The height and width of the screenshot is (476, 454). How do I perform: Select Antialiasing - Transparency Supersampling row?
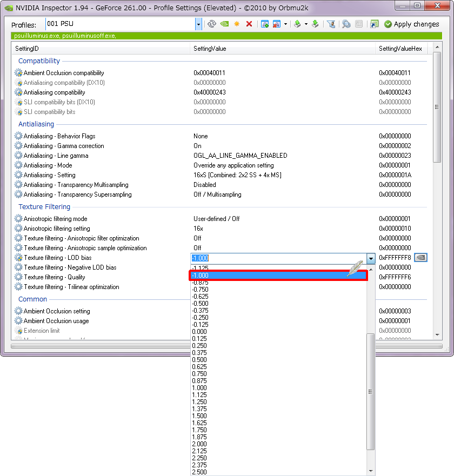pos(219,195)
